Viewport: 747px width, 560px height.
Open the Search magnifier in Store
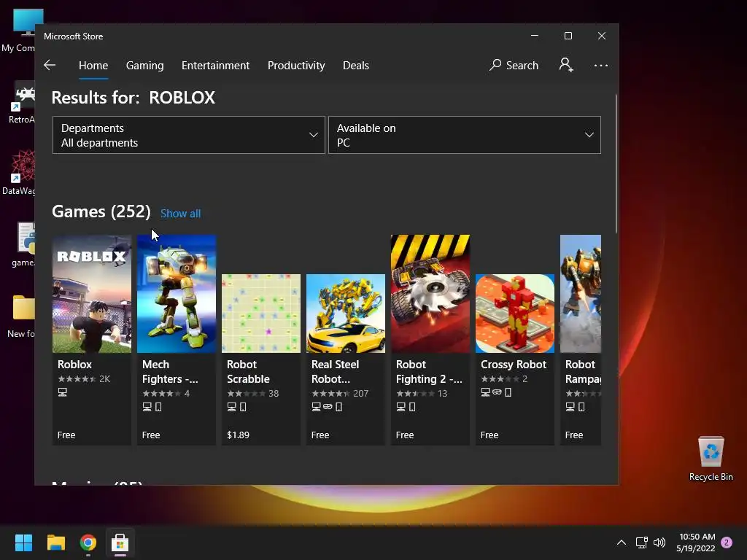(x=514, y=65)
